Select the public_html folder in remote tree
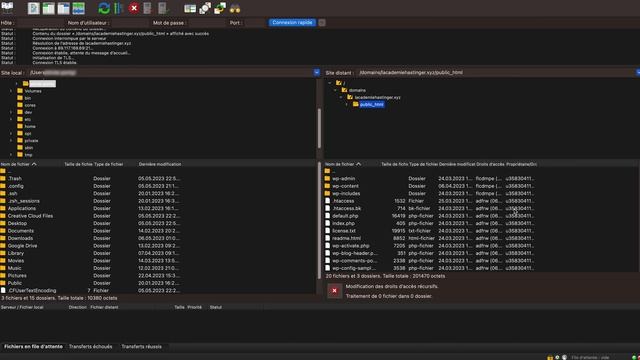 tap(371, 104)
